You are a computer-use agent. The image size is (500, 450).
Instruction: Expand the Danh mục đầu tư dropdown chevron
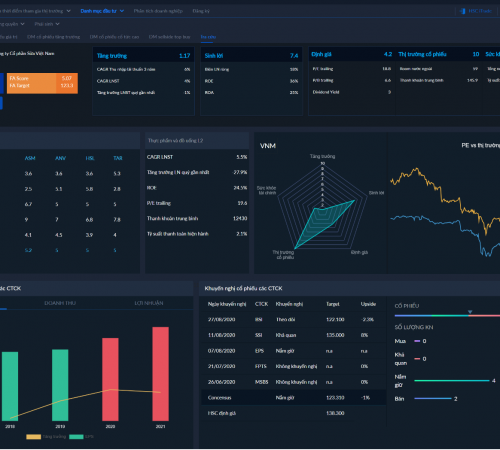[122, 11]
